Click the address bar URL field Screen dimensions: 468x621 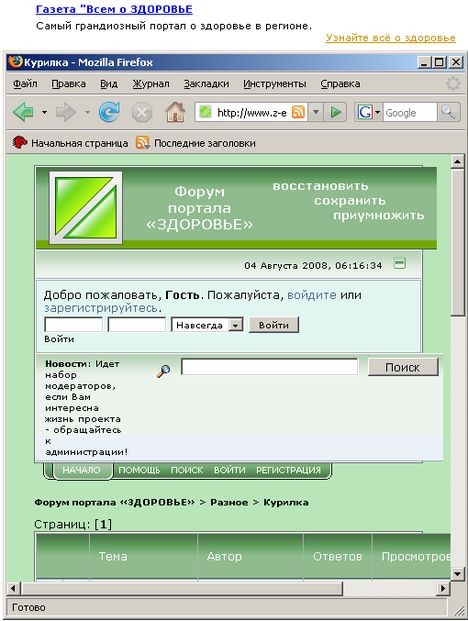tap(252, 113)
